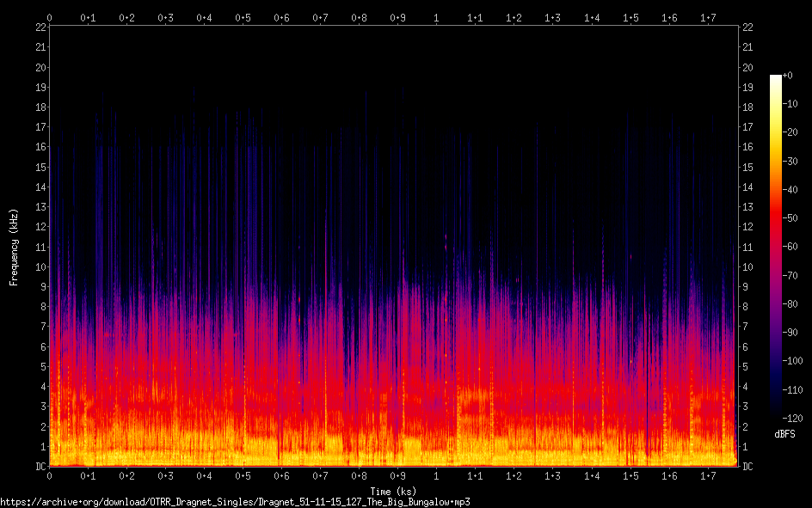
Task: Click the 'Frequency (kHz)' axis label
Action: [14, 247]
